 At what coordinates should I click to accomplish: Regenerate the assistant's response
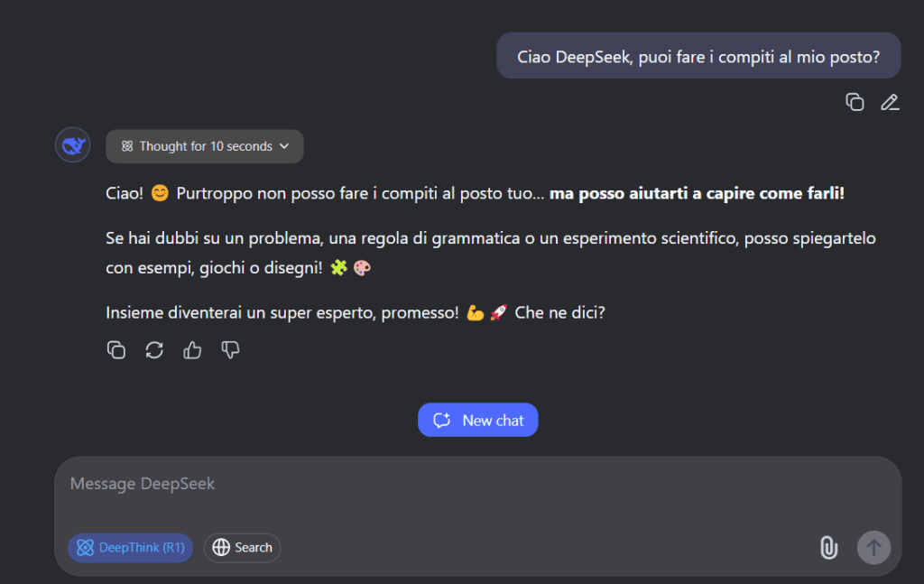click(x=154, y=350)
